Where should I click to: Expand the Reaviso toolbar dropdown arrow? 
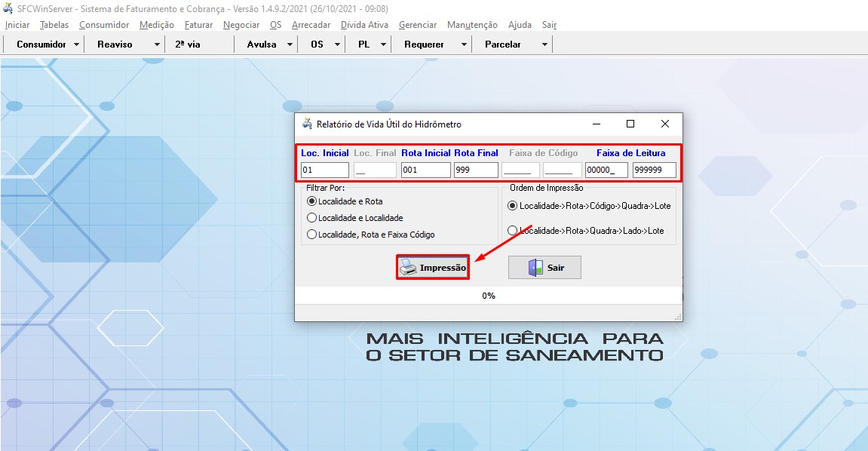click(157, 44)
